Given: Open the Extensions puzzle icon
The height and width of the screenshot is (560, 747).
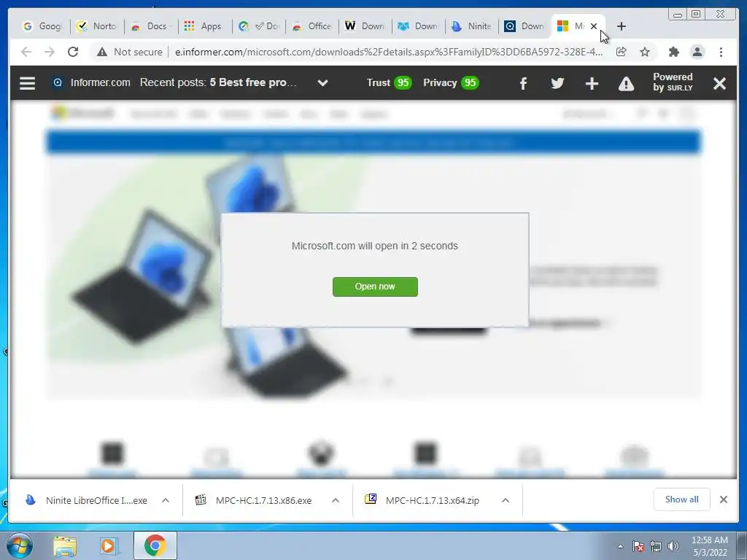Looking at the screenshot, I should (x=673, y=52).
